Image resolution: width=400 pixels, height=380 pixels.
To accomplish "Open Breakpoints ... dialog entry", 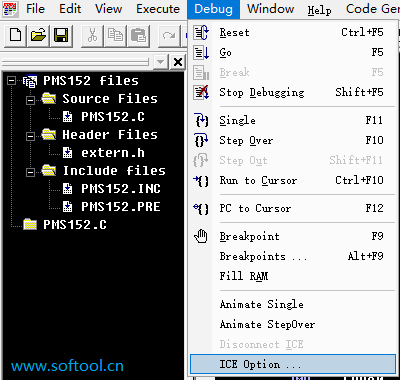I will coord(293,256).
